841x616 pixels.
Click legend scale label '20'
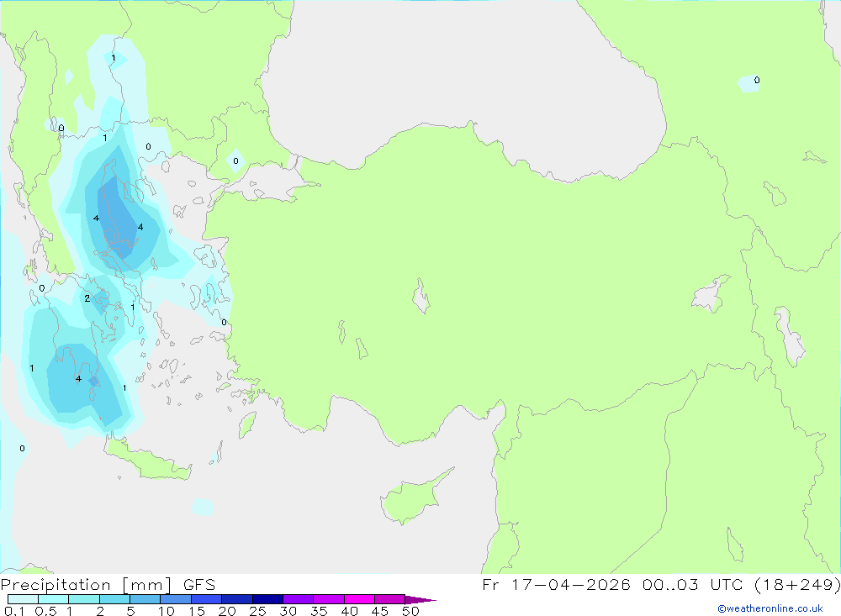(227, 611)
